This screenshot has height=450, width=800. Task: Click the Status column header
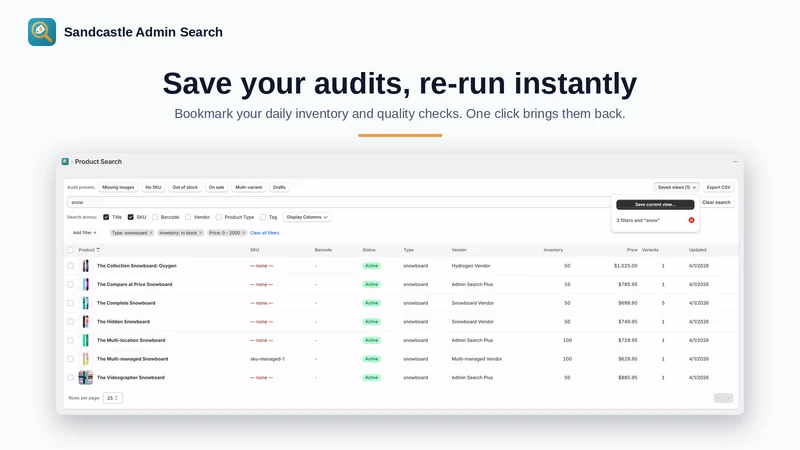coord(369,250)
